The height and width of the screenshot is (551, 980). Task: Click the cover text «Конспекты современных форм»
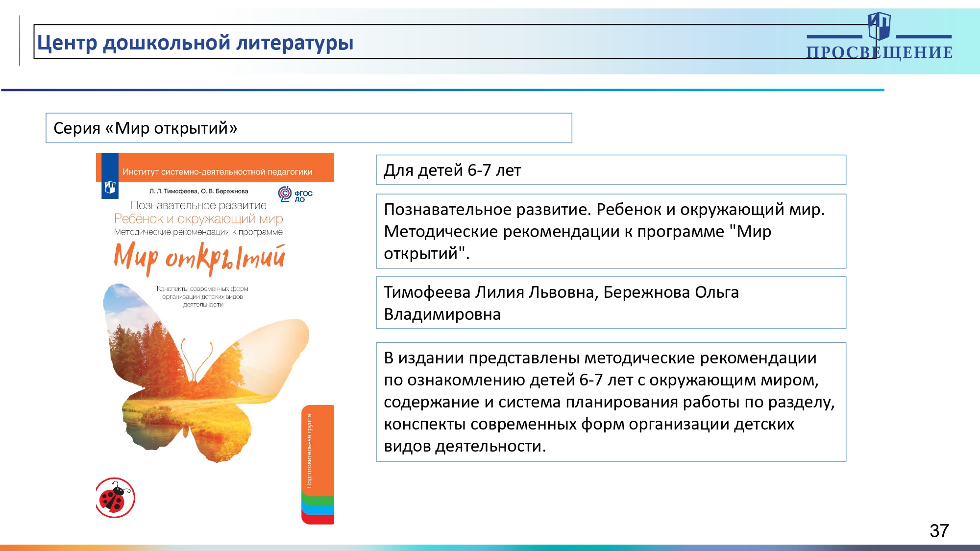click(202, 289)
